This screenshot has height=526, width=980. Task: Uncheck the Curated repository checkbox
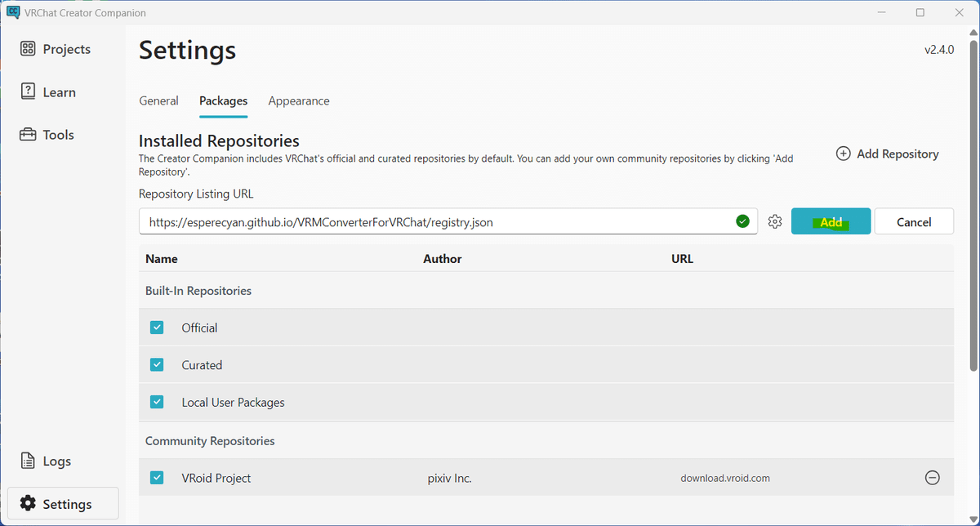(157, 365)
